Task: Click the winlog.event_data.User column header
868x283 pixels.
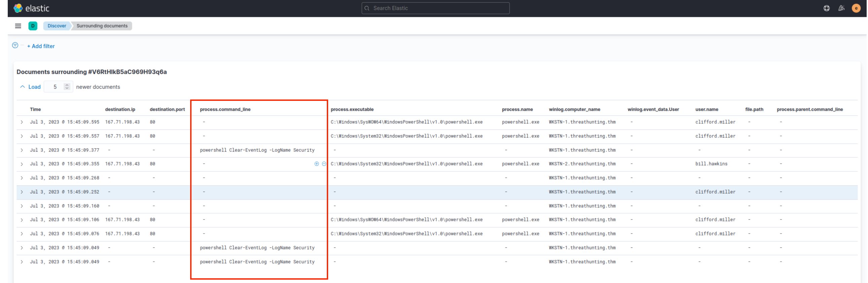Action: point(653,109)
